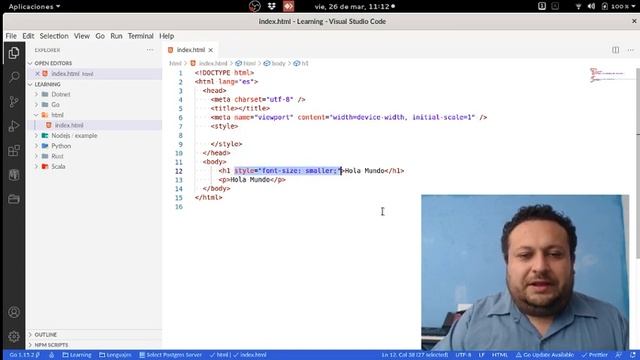Open editor more actions ellipsis

[x=631, y=50]
